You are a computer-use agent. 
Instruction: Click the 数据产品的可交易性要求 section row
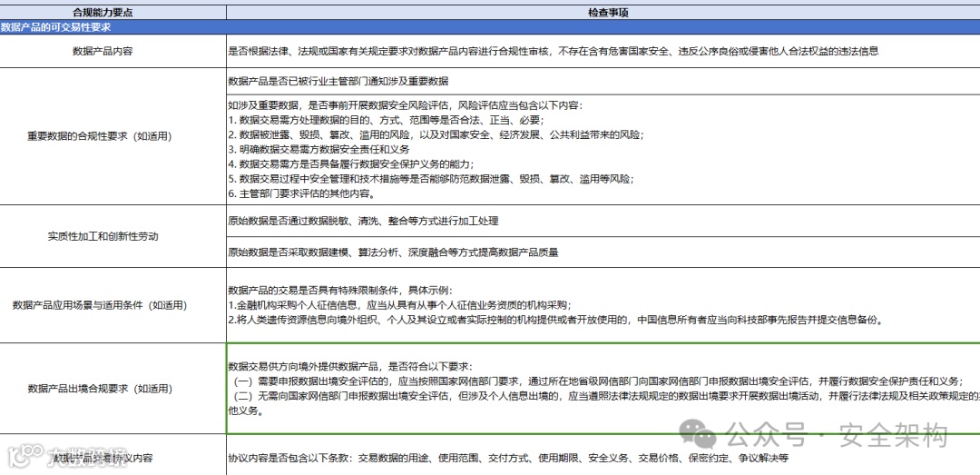[x=490, y=27]
